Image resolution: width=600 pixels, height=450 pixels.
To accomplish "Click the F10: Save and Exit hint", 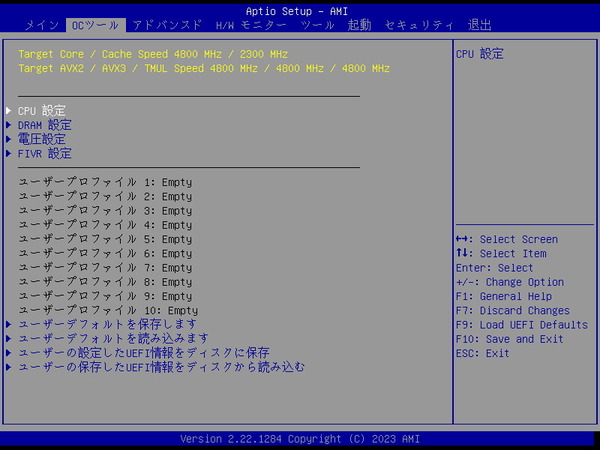I will 510,339.
